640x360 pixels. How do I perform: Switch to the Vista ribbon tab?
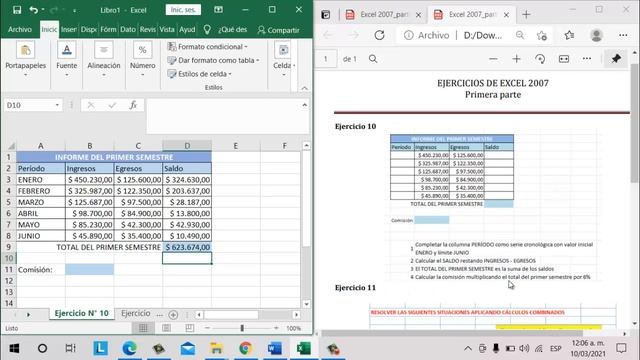(167, 30)
